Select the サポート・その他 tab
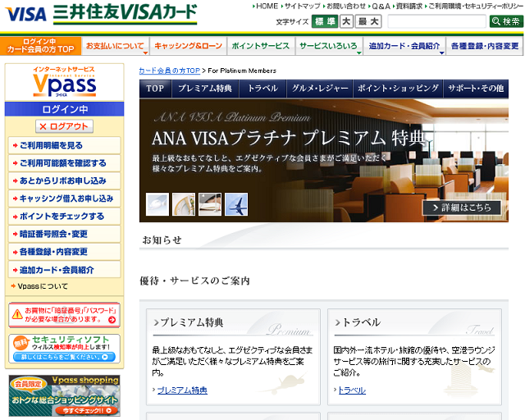 [476, 89]
